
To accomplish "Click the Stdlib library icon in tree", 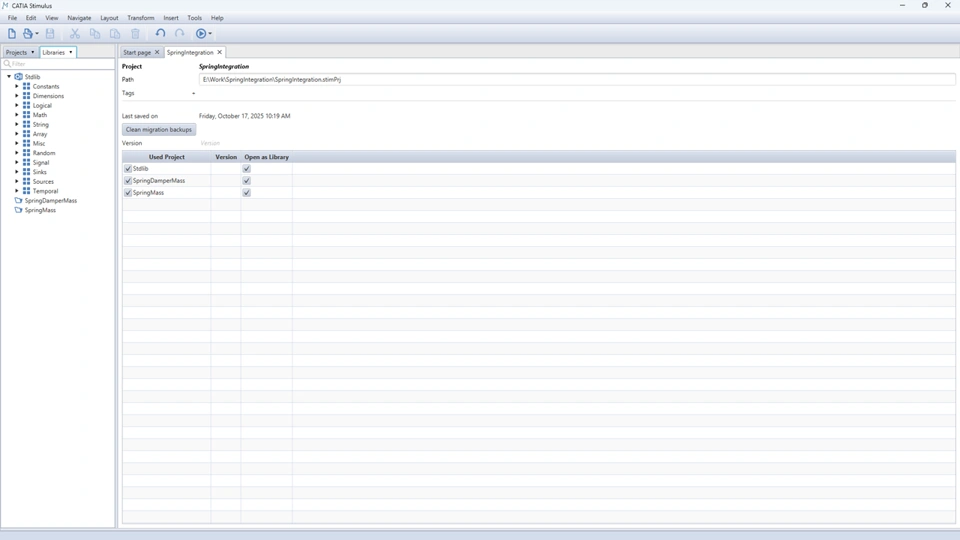I will [x=18, y=77].
